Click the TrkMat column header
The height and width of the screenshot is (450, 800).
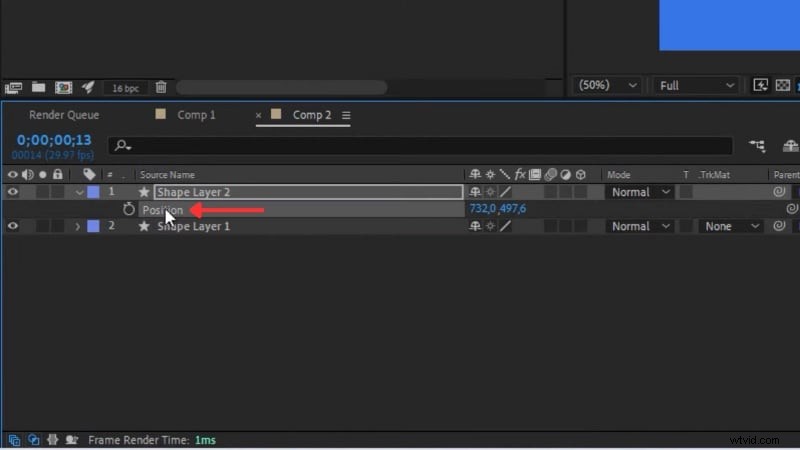point(714,175)
